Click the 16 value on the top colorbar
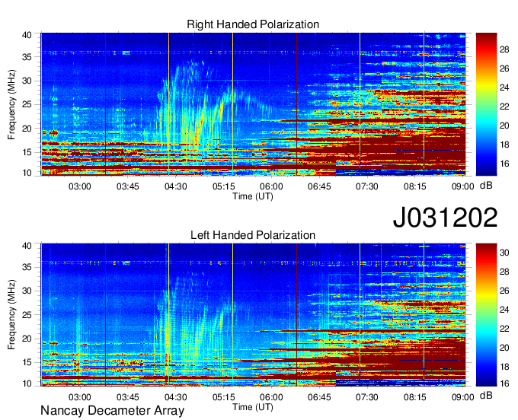This screenshot has height=420, width=518. click(x=504, y=164)
